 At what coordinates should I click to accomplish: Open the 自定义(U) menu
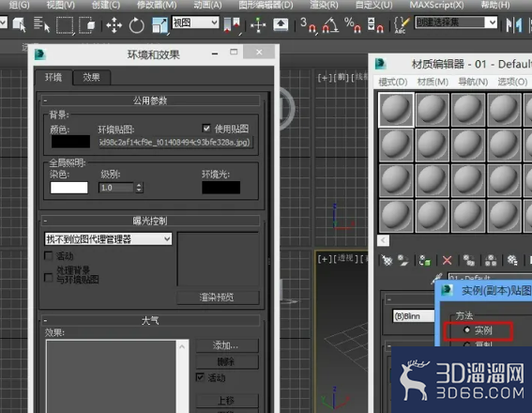(x=373, y=5)
